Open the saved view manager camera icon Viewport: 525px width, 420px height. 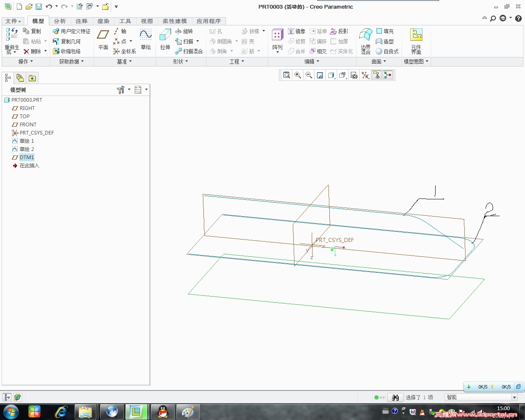(354, 75)
